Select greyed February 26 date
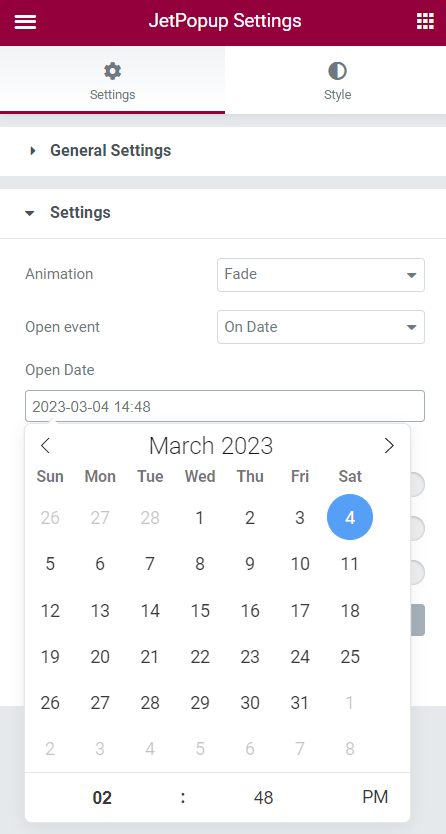Screen dimensions: 446x834 (50, 518)
